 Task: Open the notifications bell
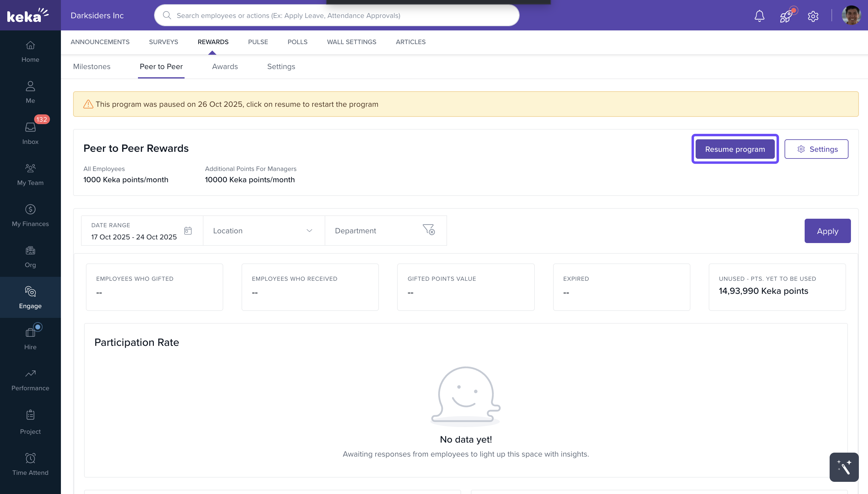click(x=759, y=16)
